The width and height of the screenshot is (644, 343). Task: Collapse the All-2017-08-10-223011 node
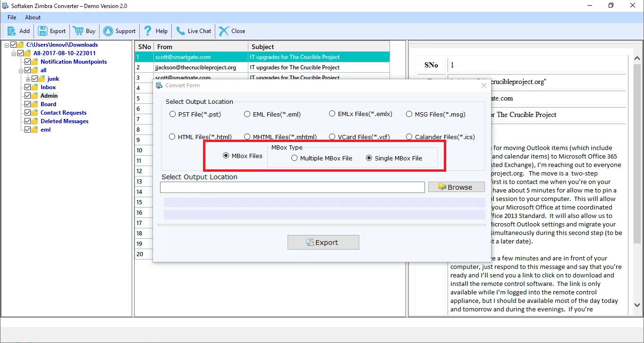coord(14,53)
